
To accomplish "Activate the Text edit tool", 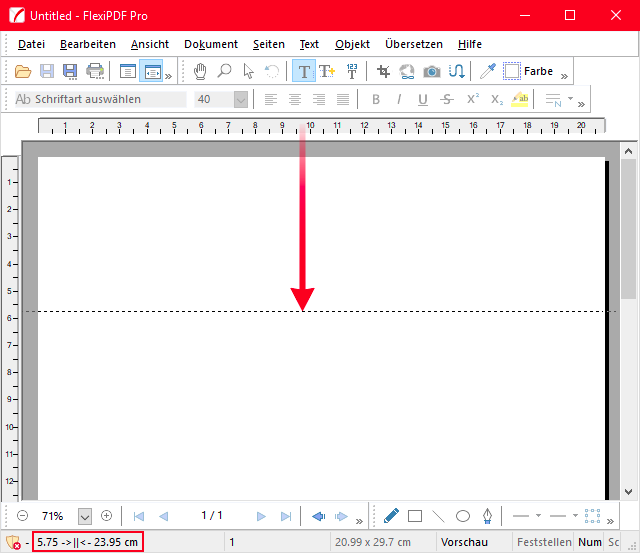I will 303,71.
